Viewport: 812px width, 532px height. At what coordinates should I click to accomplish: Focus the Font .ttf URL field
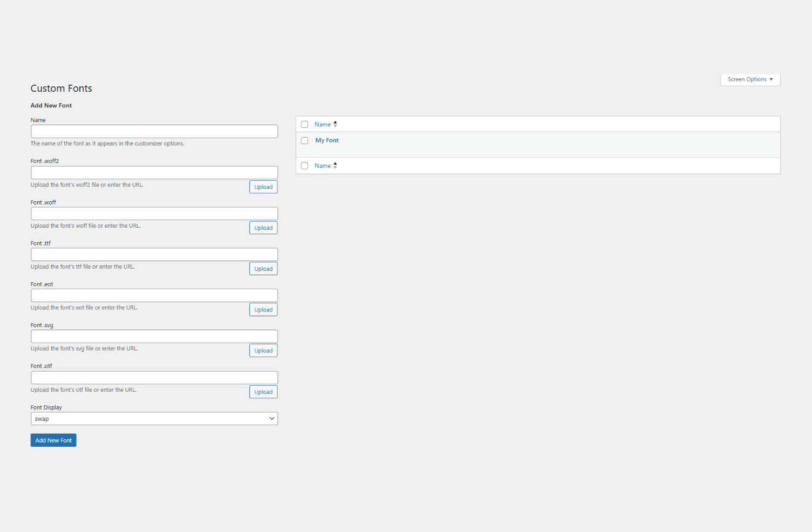coord(154,254)
